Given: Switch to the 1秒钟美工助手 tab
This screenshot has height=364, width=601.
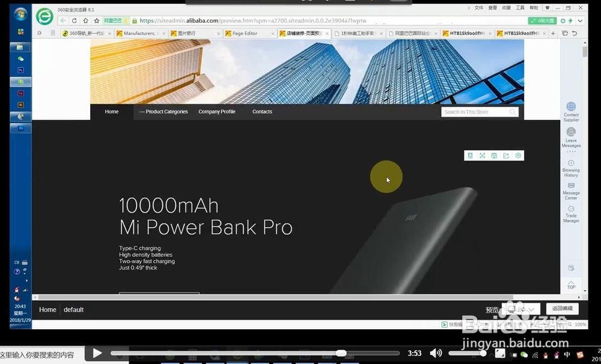Looking at the screenshot, I should (x=358, y=33).
